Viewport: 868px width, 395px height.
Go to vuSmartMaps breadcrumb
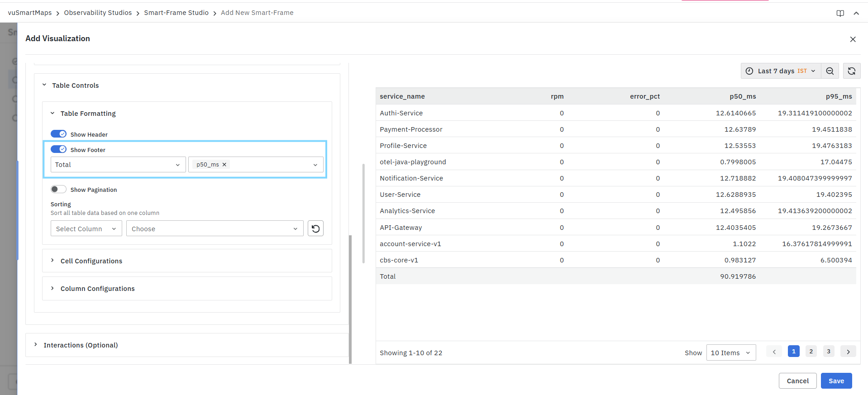click(x=30, y=13)
